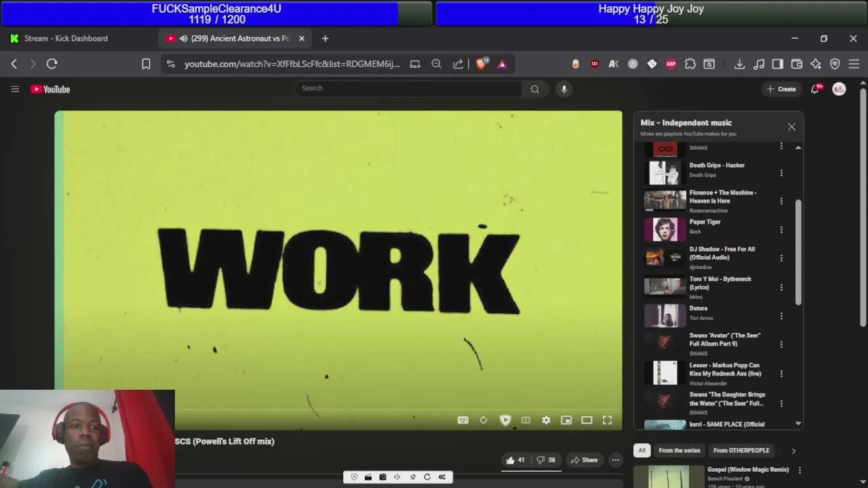Toggle the loop replay icon in player
Viewport: 868px width, 488px height.
coord(484,420)
